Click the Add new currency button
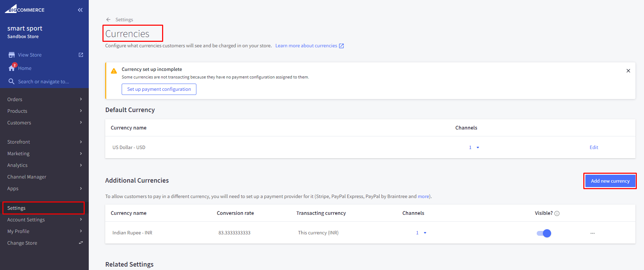 coord(610,181)
